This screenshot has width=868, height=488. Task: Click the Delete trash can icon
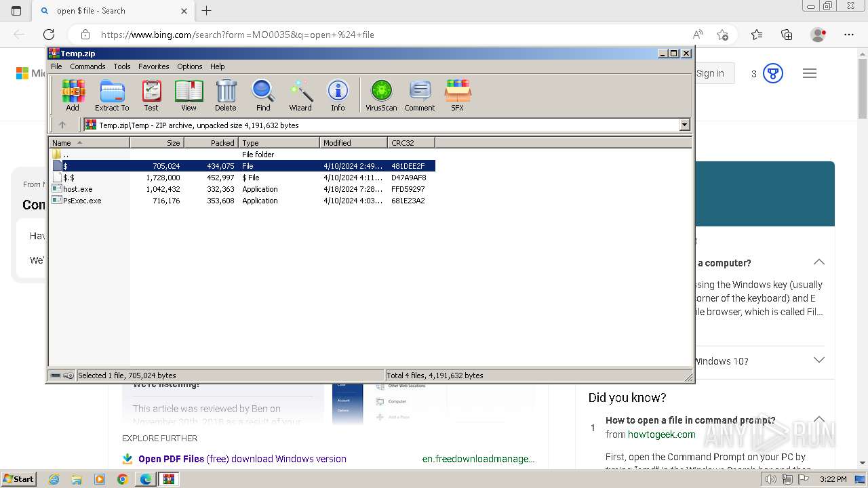pyautogui.click(x=226, y=95)
